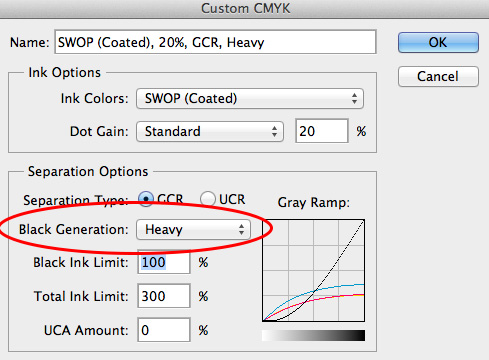Viewport: 489px width, 360px height.
Task: Click the grayscale gradient bar
Action: pos(313,335)
